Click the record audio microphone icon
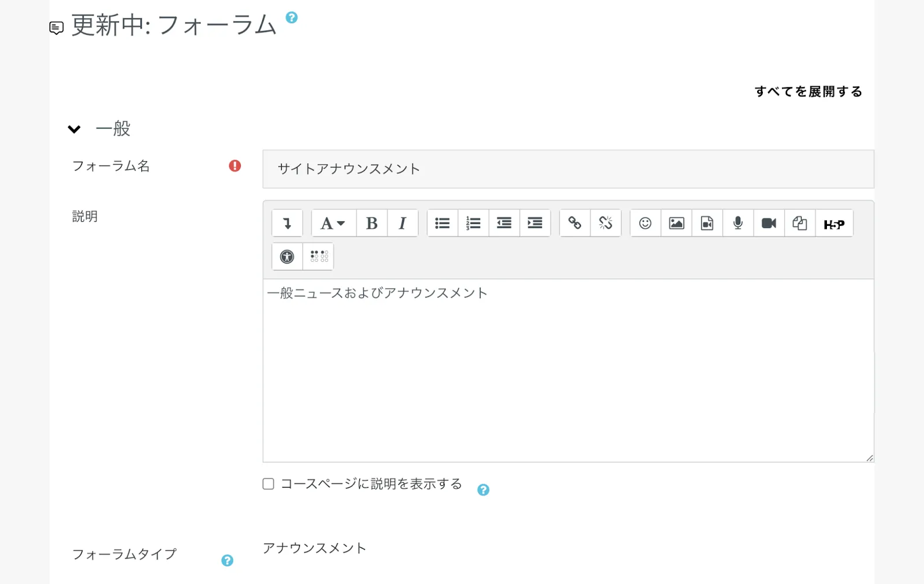 (x=737, y=224)
